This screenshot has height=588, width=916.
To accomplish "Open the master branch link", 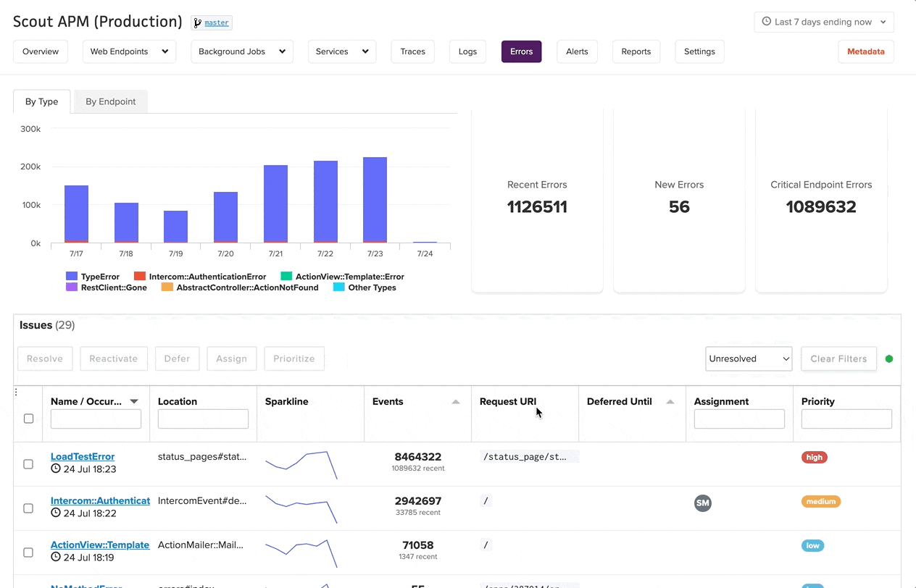I will (x=217, y=22).
